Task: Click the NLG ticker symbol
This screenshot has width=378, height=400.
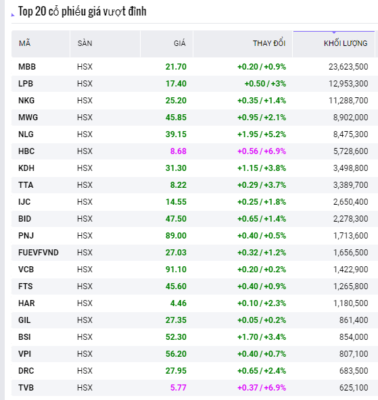Action: tap(26, 134)
